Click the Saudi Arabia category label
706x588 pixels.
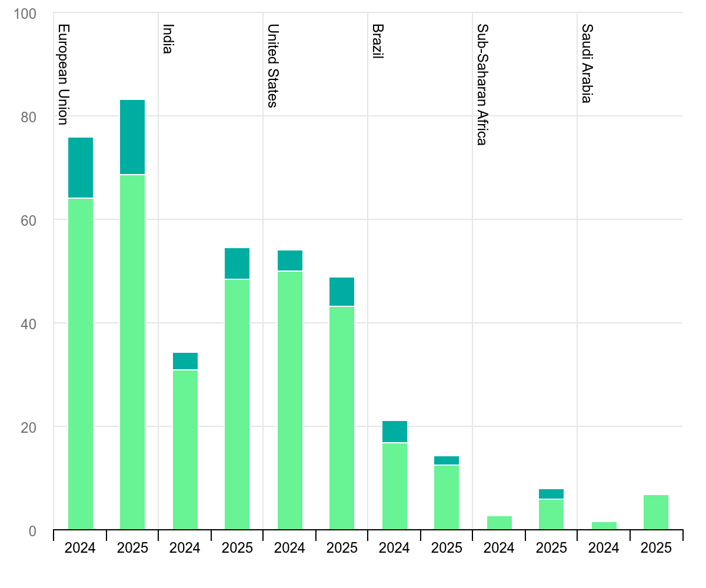pos(587,63)
